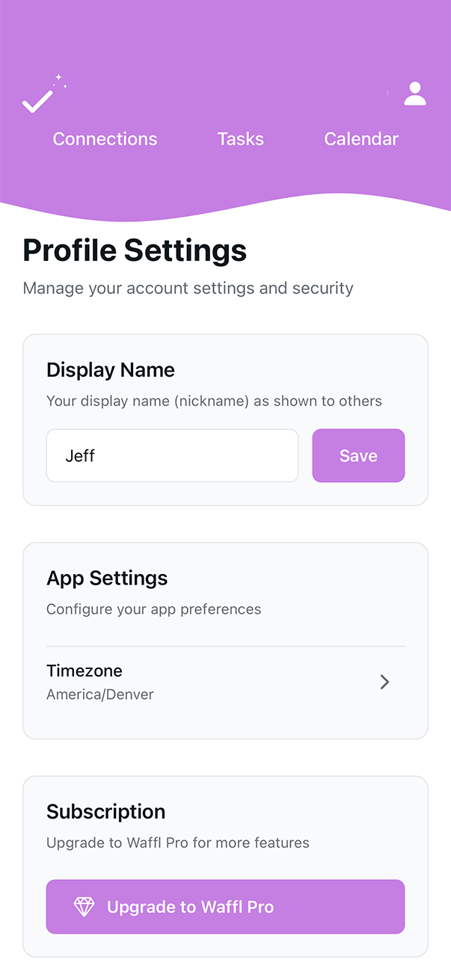Select the chevron next to Timezone
The width and height of the screenshot is (451, 980).
(x=384, y=682)
